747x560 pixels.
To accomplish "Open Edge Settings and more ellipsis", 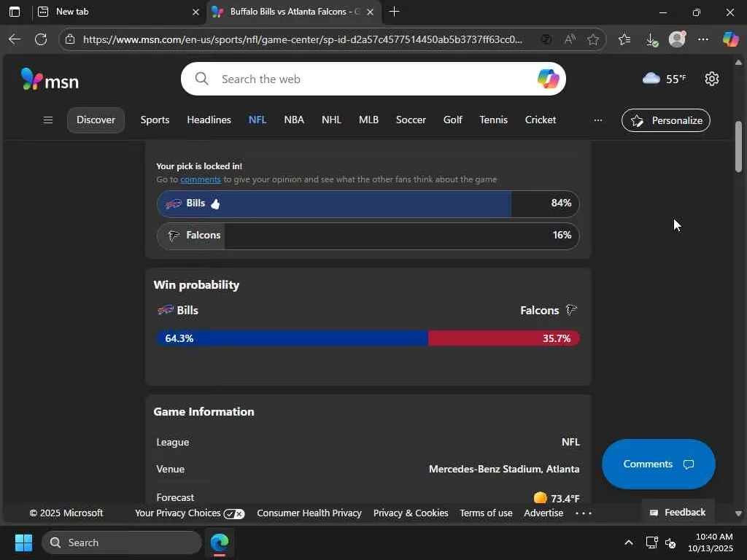I will [703, 39].
